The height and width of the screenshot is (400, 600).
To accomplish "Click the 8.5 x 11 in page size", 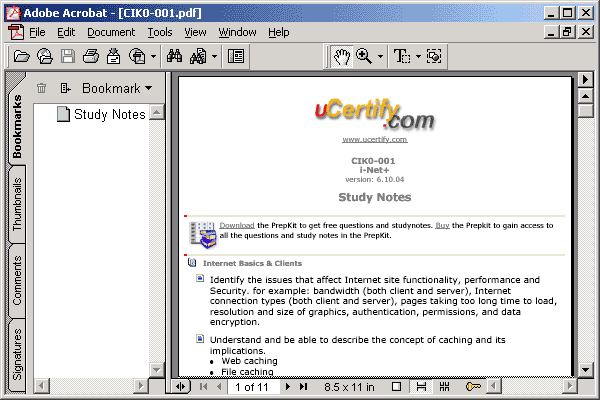I will click(x=349, y=387).
